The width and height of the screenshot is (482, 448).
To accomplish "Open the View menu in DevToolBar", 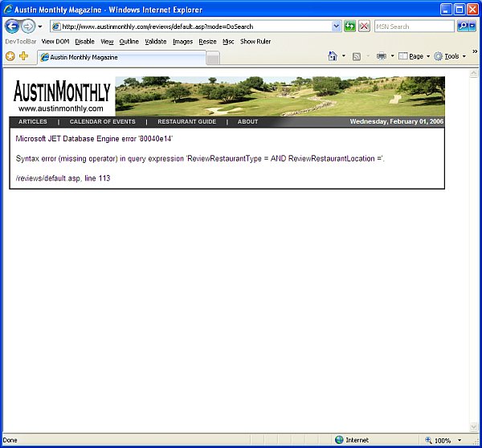I will [x=107, y=42].
